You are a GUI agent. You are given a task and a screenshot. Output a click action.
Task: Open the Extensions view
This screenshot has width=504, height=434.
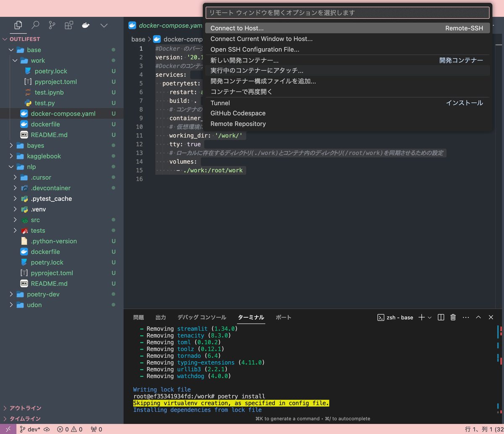(x=68, y=25)
